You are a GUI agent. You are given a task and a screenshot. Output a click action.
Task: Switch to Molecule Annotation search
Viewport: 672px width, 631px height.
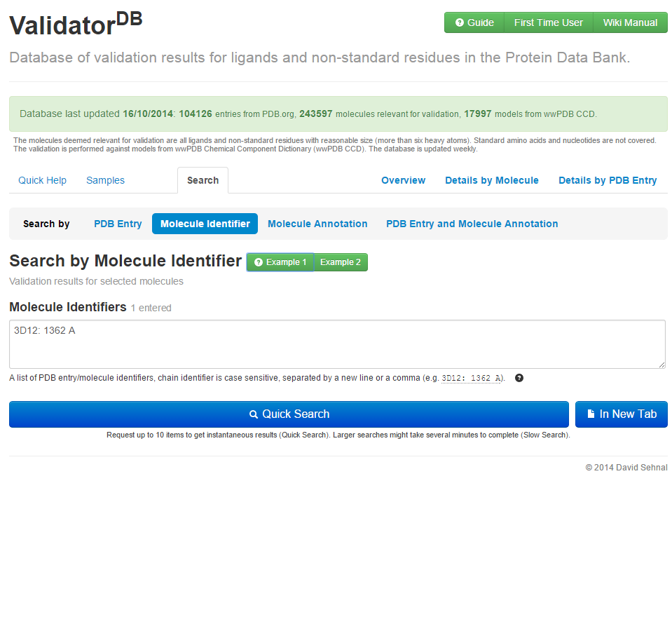317,224
